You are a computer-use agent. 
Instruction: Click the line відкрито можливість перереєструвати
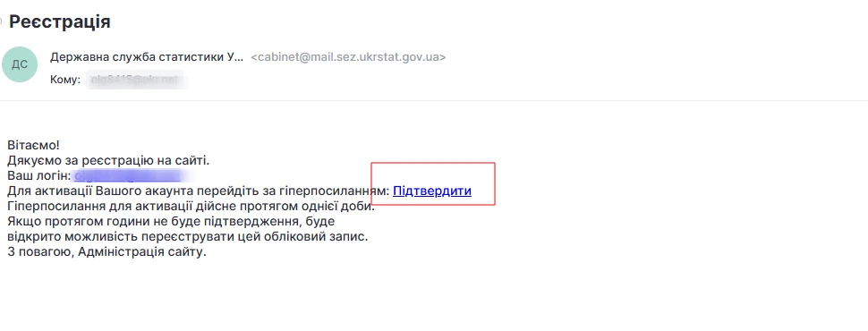188,237
